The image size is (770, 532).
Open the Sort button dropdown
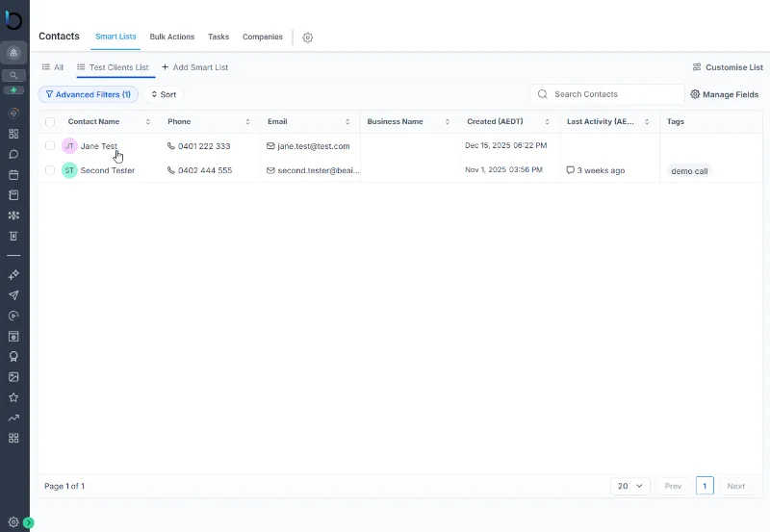point(164,94)
